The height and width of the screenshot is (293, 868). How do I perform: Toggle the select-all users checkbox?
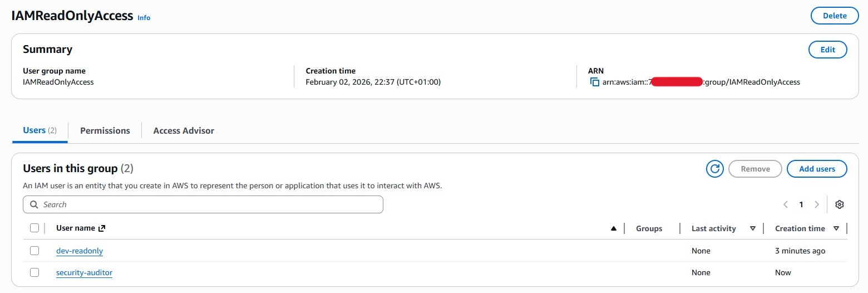34,228
